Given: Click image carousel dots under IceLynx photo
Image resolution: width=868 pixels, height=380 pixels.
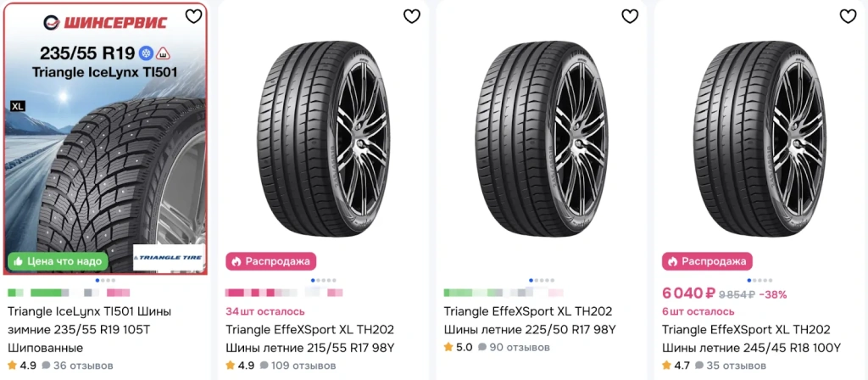Looking at the screenshot, I should [105, 279].
